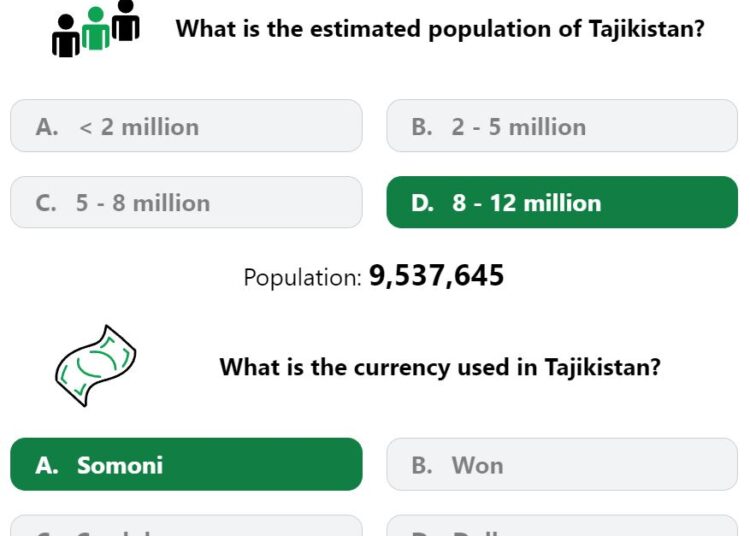
Task: Click the currency used in Tajikistan question
Action: pos(440,367)
